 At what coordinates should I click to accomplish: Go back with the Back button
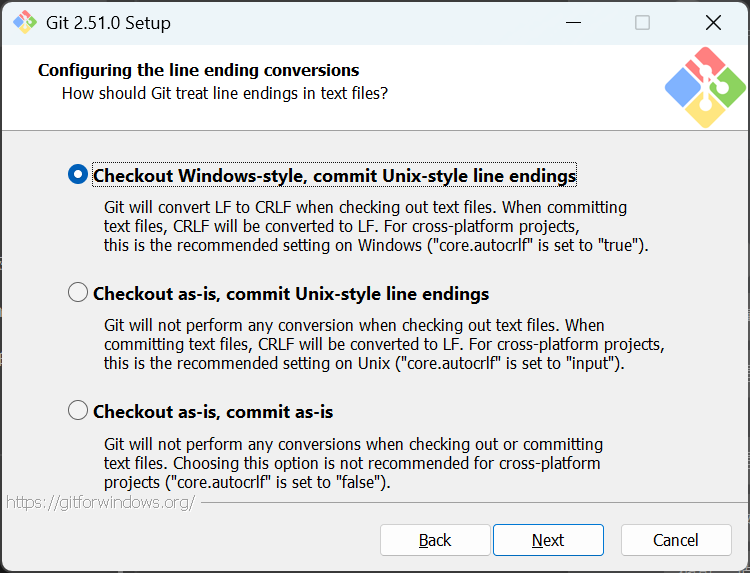[x=435, y=540]
